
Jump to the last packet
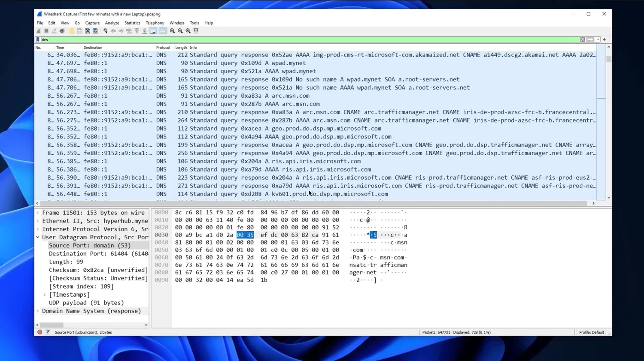pos(145,31)
